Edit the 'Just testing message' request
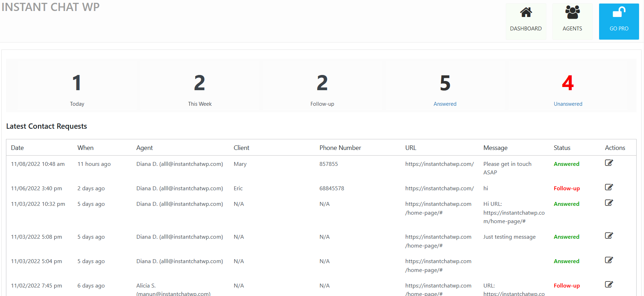Image resolution: width=644 pixels, height=296 pixels. 609,236
